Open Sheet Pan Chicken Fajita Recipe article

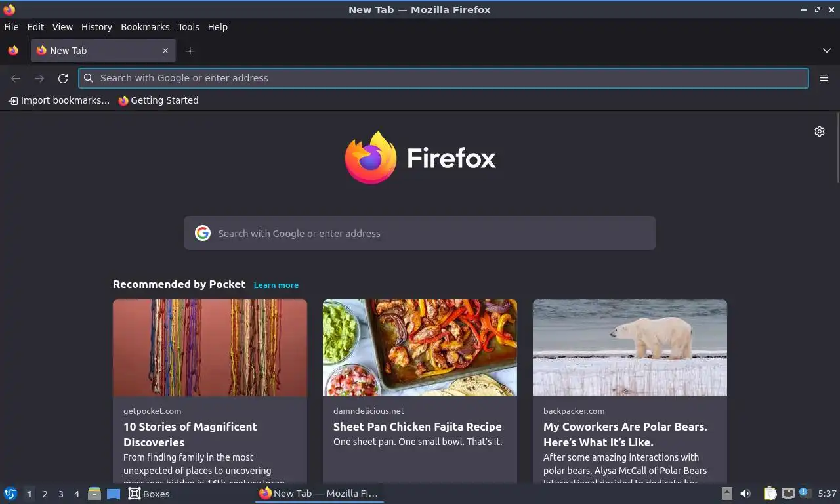tap(417, 427)
